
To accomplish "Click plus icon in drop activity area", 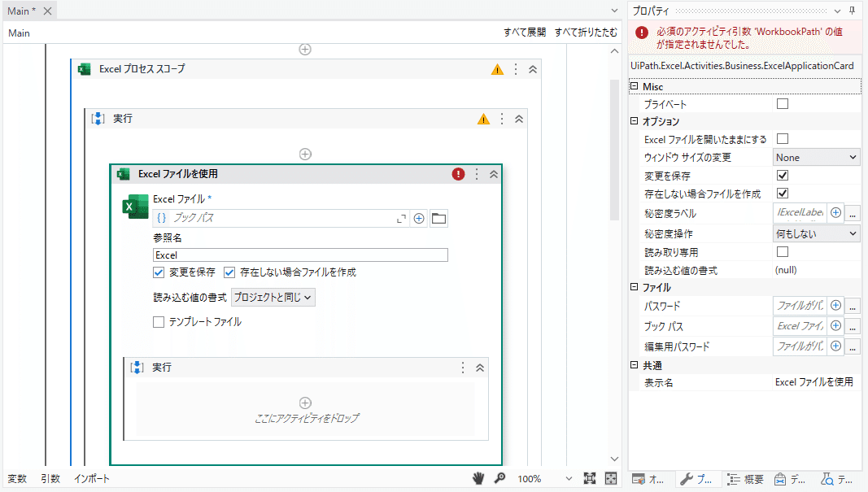I will (x=305, y=403).
